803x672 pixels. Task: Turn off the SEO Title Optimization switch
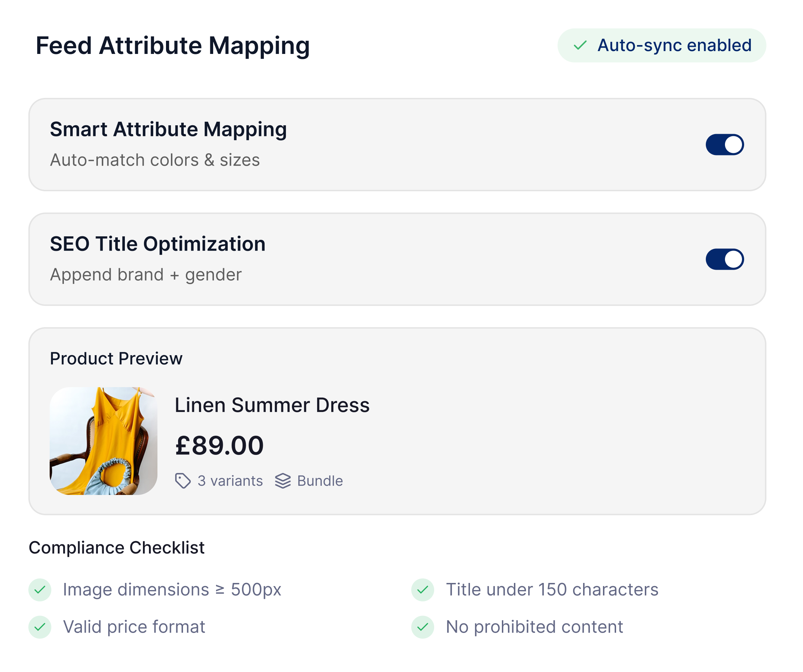(x=724, y=259)
